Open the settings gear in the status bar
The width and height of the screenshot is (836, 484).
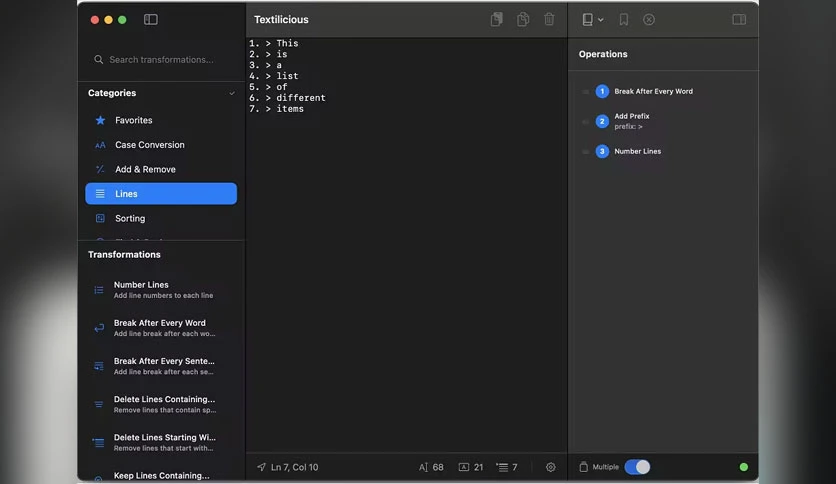coord(551,467)
